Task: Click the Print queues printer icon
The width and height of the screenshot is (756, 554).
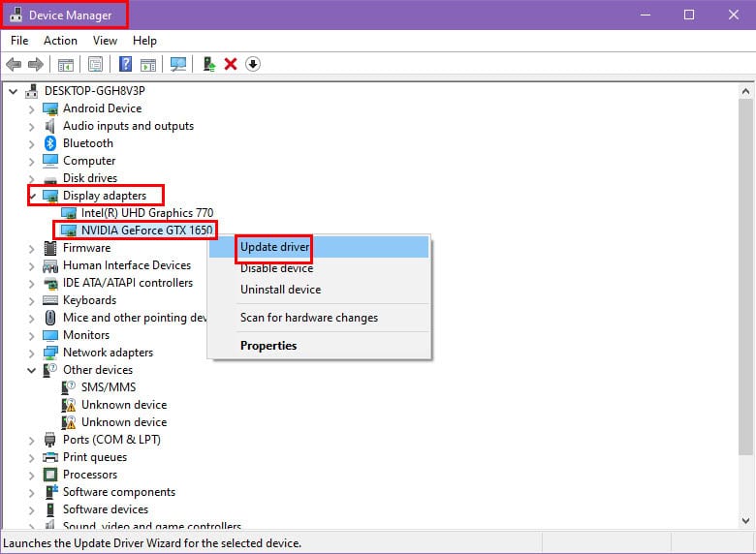Action: [50, 457]
